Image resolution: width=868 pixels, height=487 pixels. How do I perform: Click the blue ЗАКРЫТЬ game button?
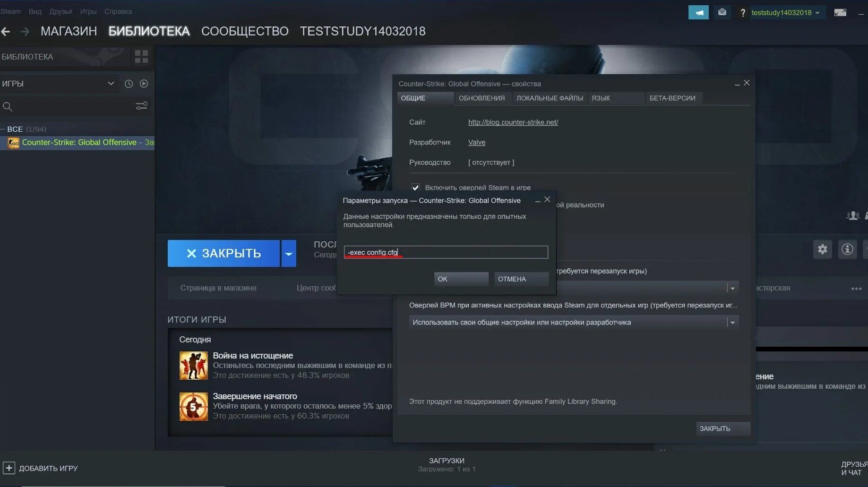pos(223,254)
